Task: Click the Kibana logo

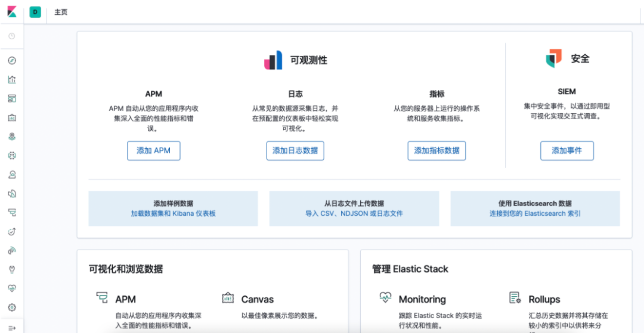Action: click(x=11, y=12)
